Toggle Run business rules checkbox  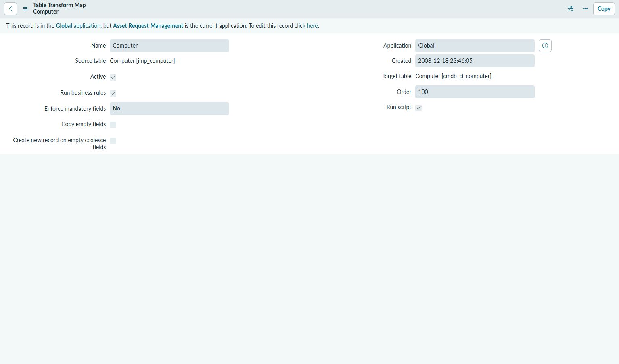click(x=113, y=93)
